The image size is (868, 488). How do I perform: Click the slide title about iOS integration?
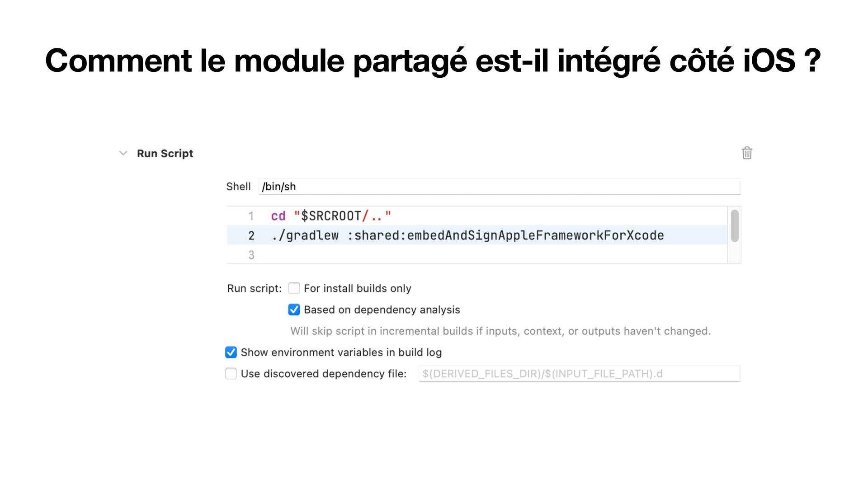pos(433,60)
